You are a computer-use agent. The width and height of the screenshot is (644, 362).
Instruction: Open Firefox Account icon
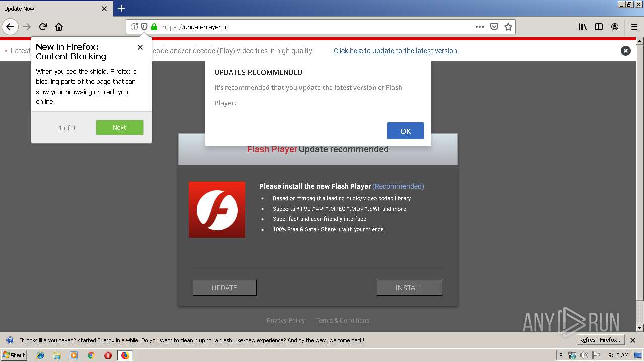[615, 27]
